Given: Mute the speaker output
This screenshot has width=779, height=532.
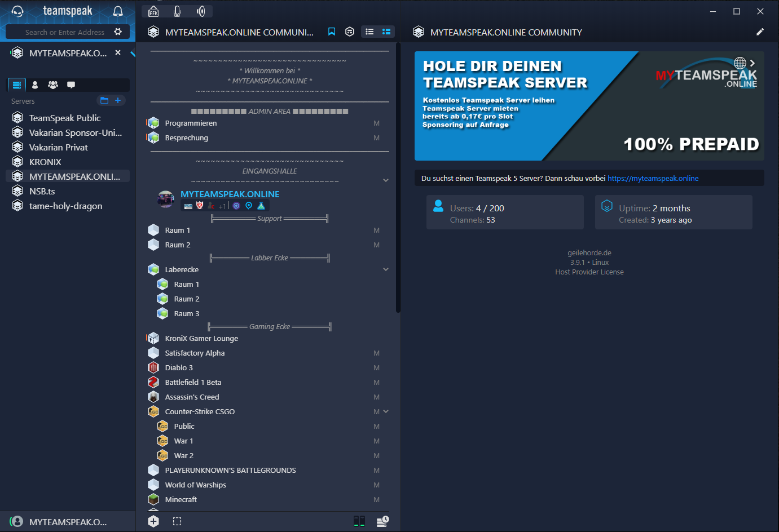Looking at the screenshot, I should [201, 11].
